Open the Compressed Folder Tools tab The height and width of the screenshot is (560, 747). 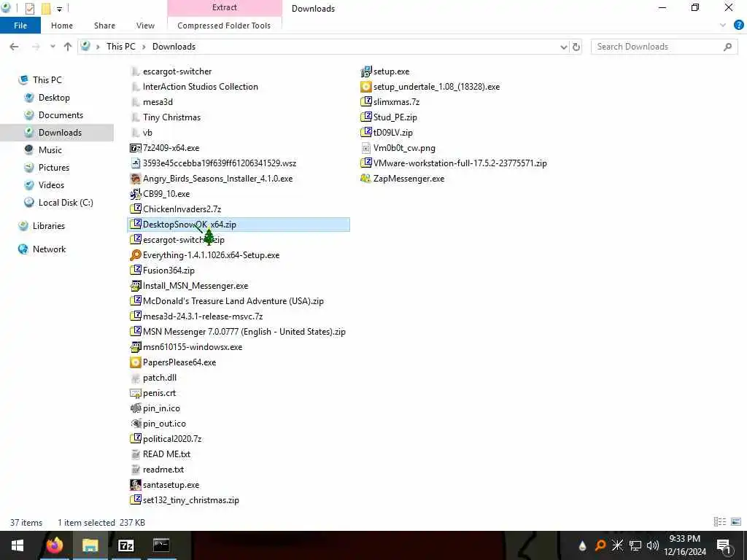[224, 26]
